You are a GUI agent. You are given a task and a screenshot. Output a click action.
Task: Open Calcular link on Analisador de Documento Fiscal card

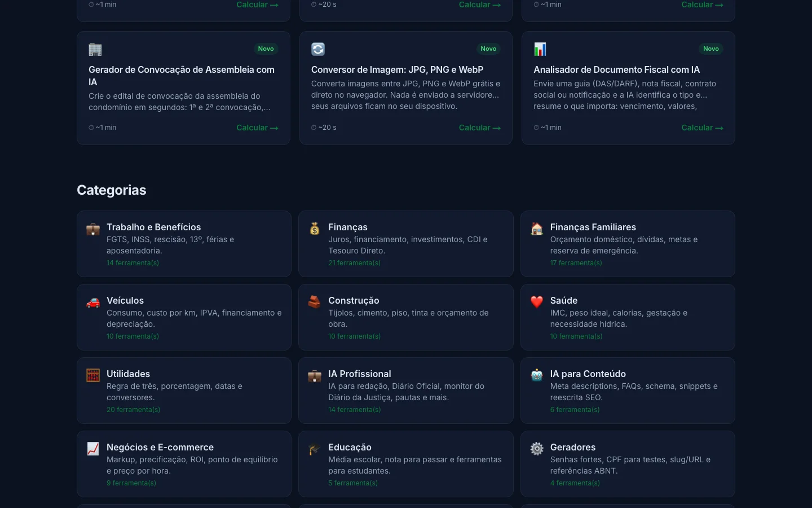(702, 128)
